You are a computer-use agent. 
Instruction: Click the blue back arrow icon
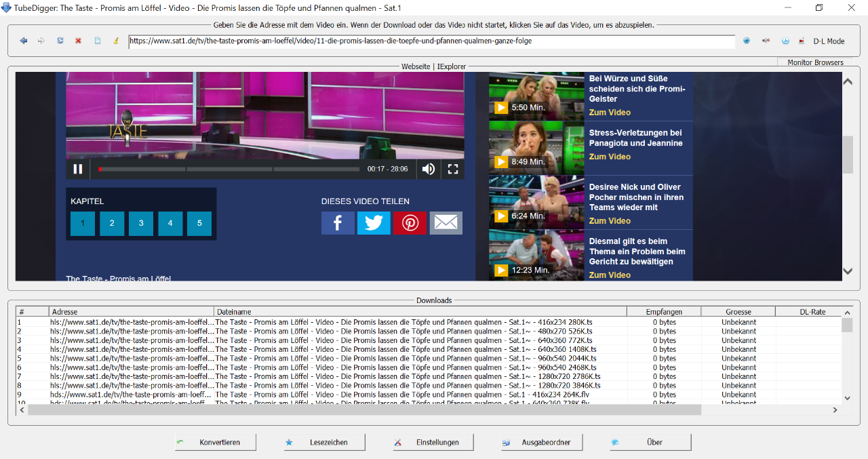tap(24, 41)
